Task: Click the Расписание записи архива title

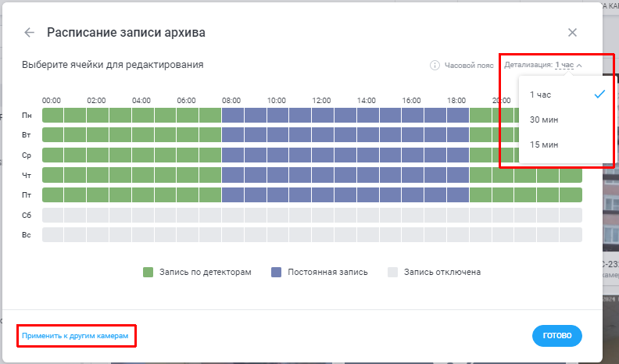Action: (126, 32)
